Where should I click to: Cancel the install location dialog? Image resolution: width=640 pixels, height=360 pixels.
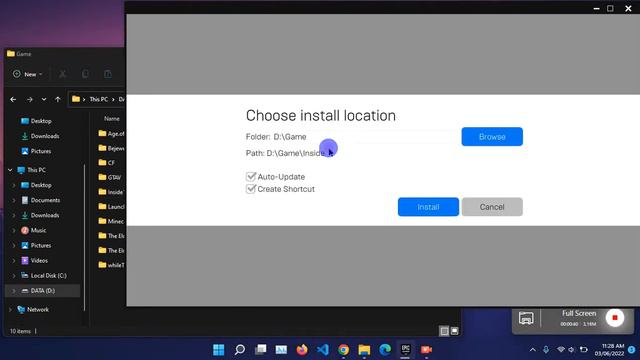(492, 207)
